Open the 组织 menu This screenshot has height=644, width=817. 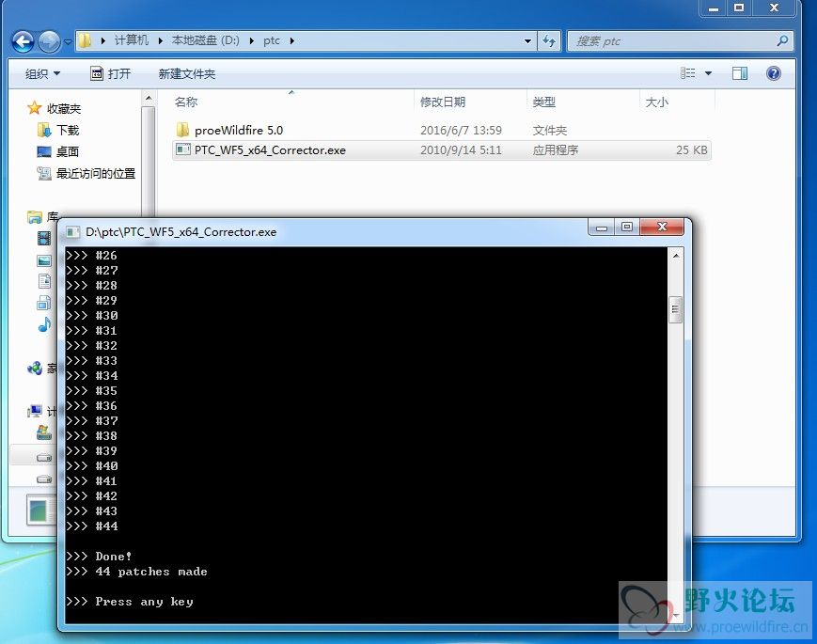42,74
